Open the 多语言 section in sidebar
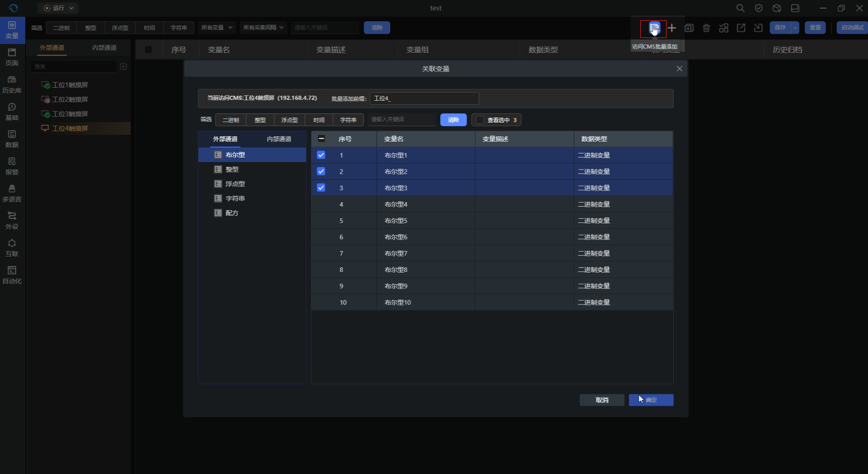868x474 pixels. coord(12,193)
